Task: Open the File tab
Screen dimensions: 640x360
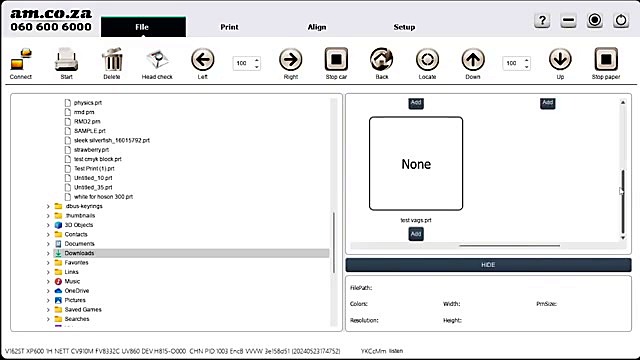Action: 143,27
